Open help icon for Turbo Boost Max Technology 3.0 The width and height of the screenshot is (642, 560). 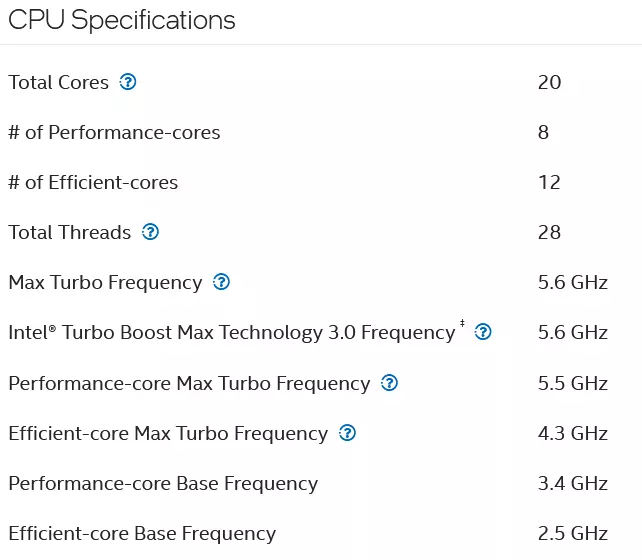(x=483, y=332)
